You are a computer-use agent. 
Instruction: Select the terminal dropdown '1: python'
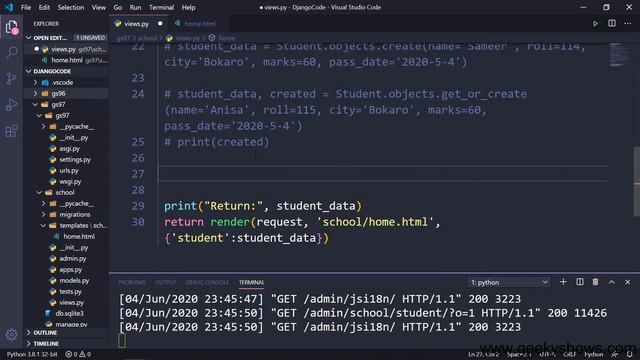[x=509, y=282]
